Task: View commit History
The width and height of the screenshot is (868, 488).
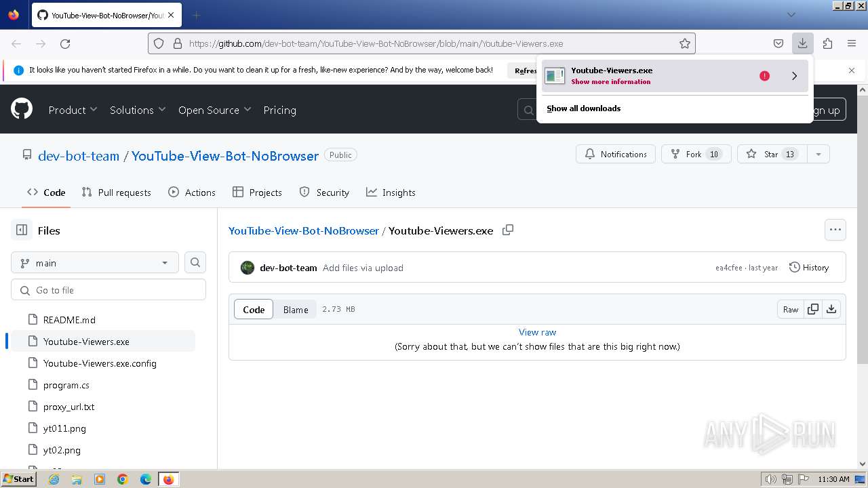Action: [809, 268]
